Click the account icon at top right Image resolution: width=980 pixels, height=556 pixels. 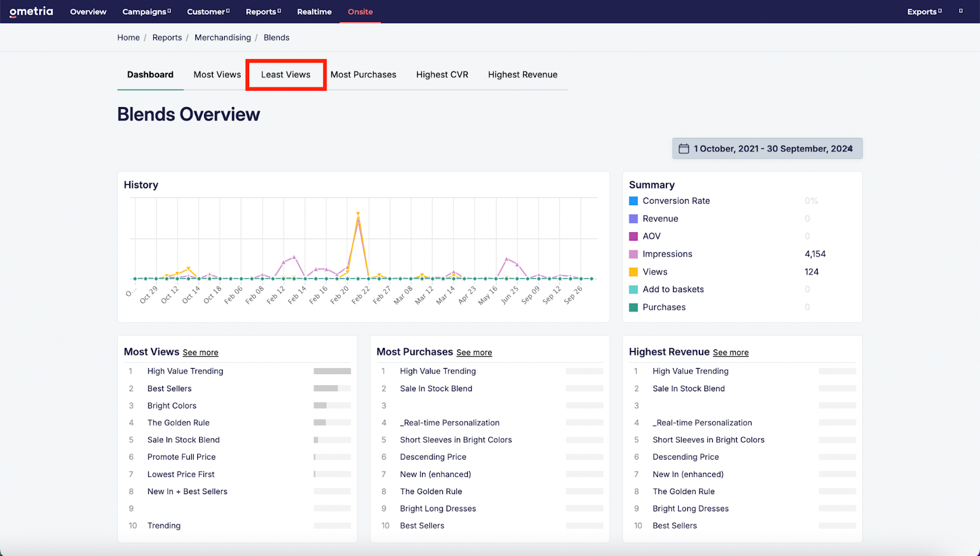pos(960,11)
